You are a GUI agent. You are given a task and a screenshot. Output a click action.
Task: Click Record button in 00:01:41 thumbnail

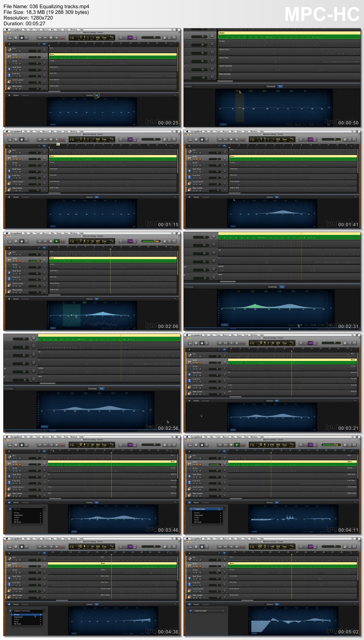[x=243, y=139]
